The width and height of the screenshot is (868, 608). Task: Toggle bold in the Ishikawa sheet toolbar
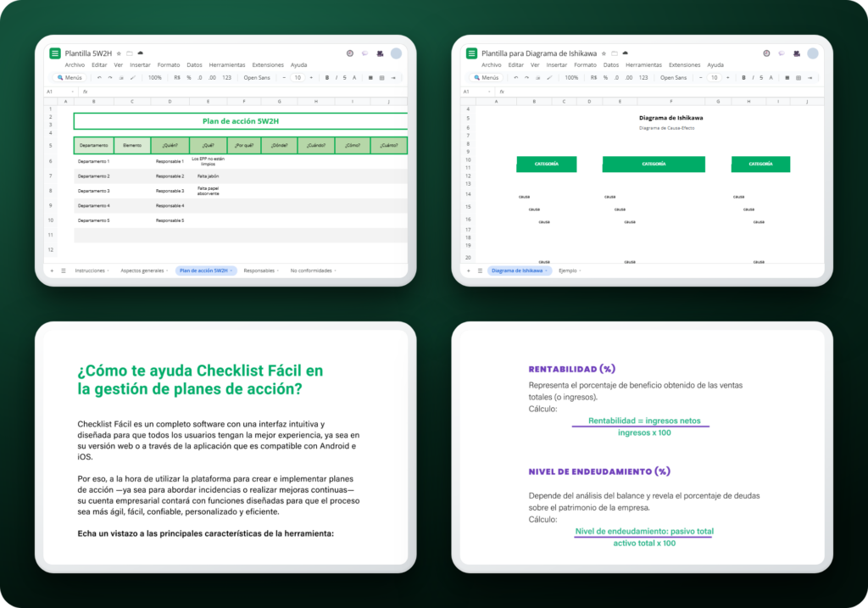pyautogui.click(x=743, y=77)
